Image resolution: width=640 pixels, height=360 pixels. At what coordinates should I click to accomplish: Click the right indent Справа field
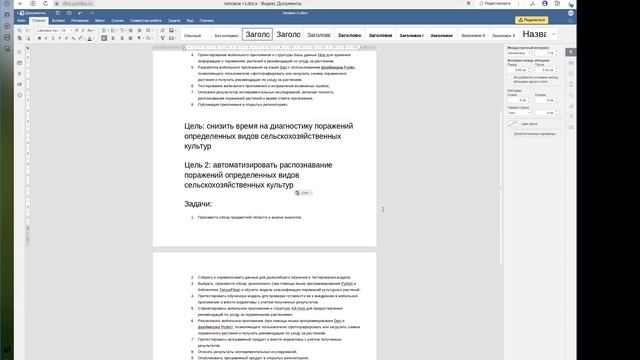point(546,100)
